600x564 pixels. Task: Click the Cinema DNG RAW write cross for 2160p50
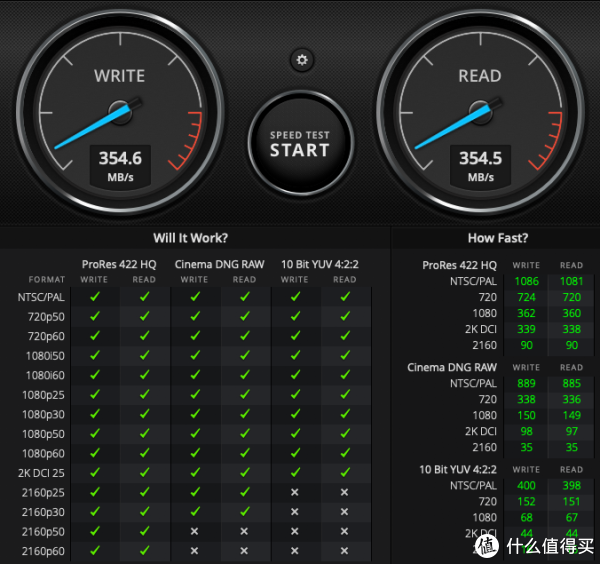194,531
